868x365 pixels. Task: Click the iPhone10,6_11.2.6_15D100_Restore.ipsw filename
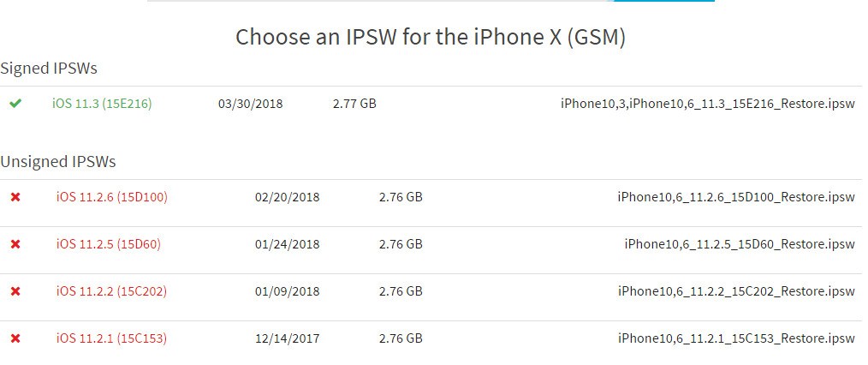735,197
